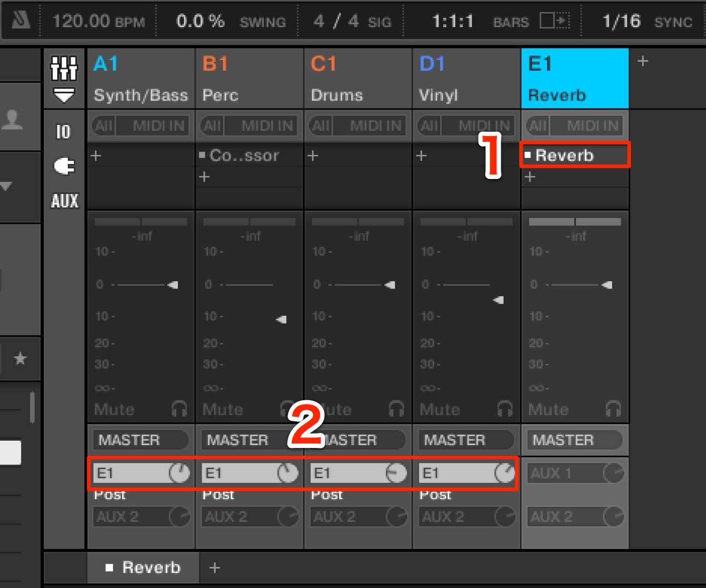
Task: Click the Maschine logo icon
Action: pos(21,21)
